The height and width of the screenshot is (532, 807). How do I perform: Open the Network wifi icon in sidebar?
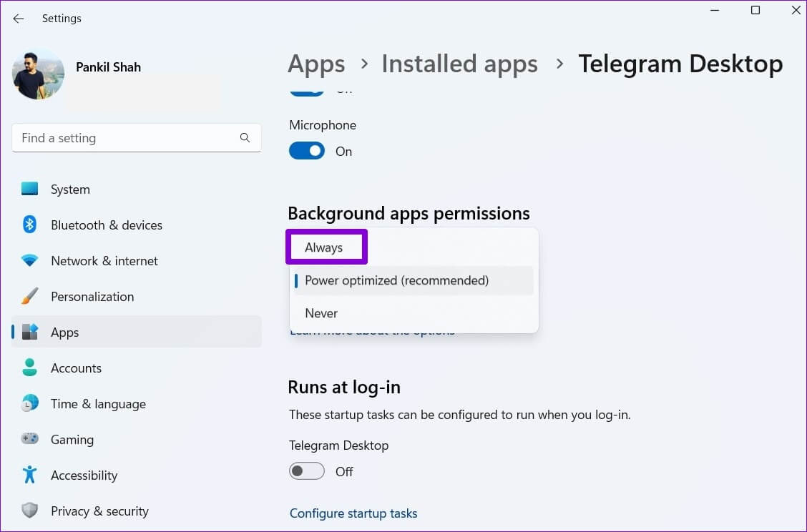pos(30,260)
